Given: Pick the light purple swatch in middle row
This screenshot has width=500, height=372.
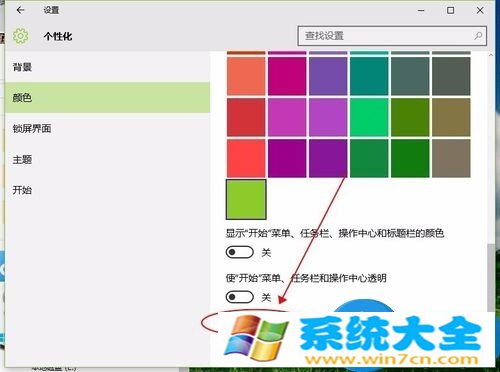Looking at the screenshot, I should [328, 117].
